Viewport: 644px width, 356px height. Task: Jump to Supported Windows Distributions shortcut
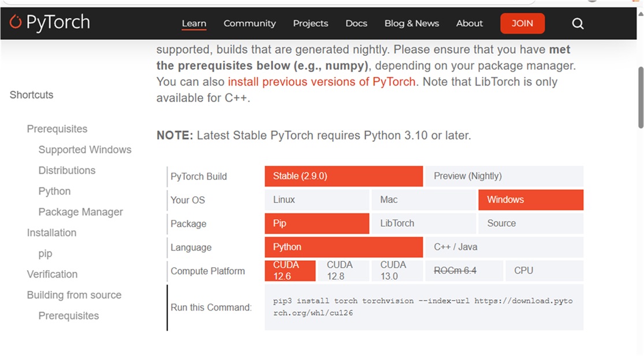pyautogui.click(x=84, y=150)
